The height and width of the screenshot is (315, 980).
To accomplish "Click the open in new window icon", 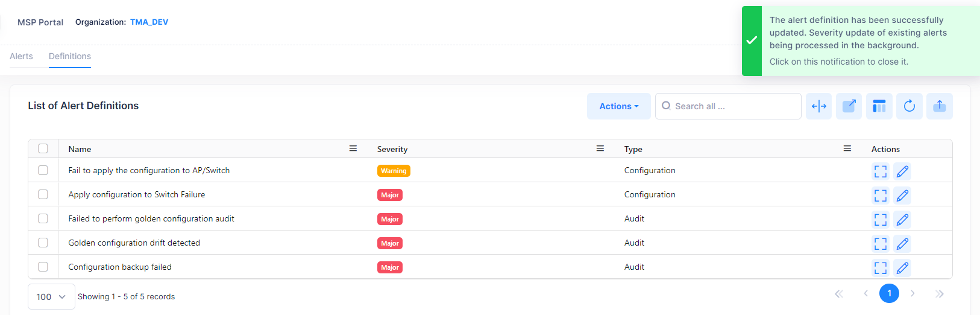I will pyautogui.click(x=849, y=106).
